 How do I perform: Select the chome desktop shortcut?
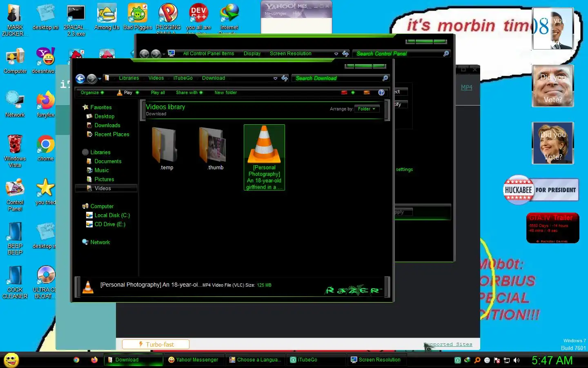[x=45, y=148]
